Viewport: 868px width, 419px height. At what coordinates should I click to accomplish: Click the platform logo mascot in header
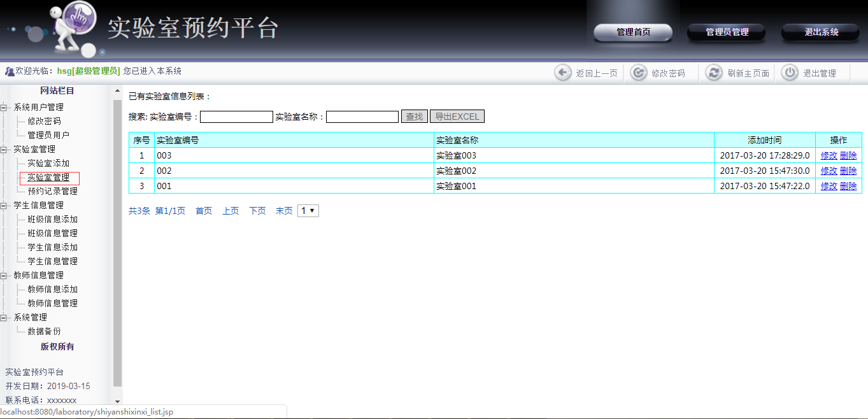point(73,29)
